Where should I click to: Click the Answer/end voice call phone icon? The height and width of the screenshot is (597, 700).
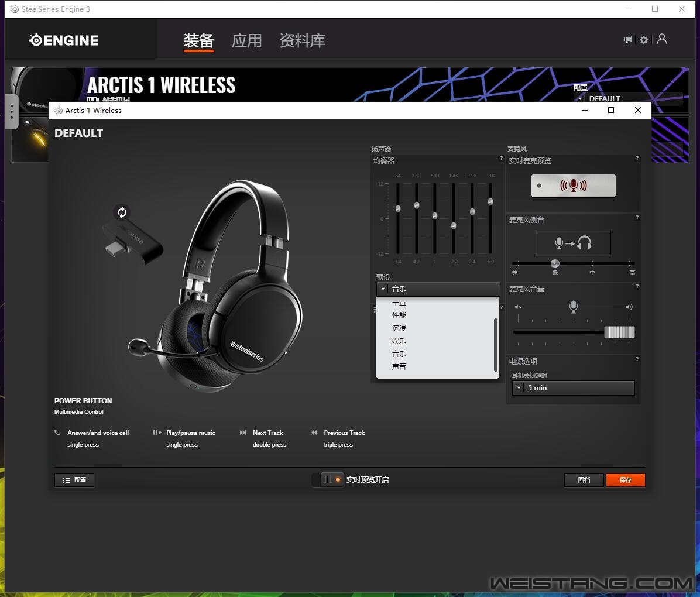[57, 432]
